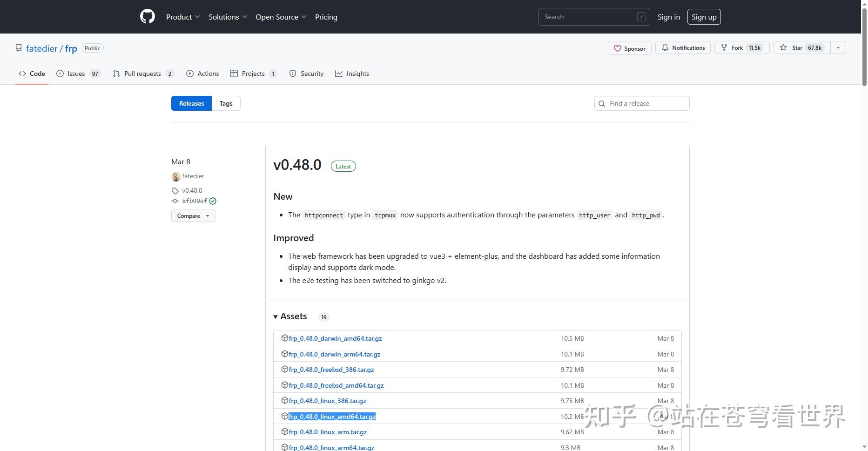Open the Compare dropdown
868x451 pixels.
[x=193, y=216]
